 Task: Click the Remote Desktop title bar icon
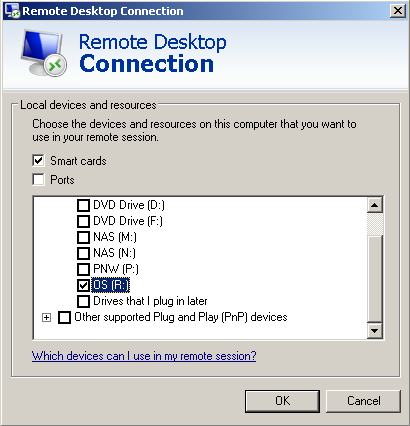13,11
